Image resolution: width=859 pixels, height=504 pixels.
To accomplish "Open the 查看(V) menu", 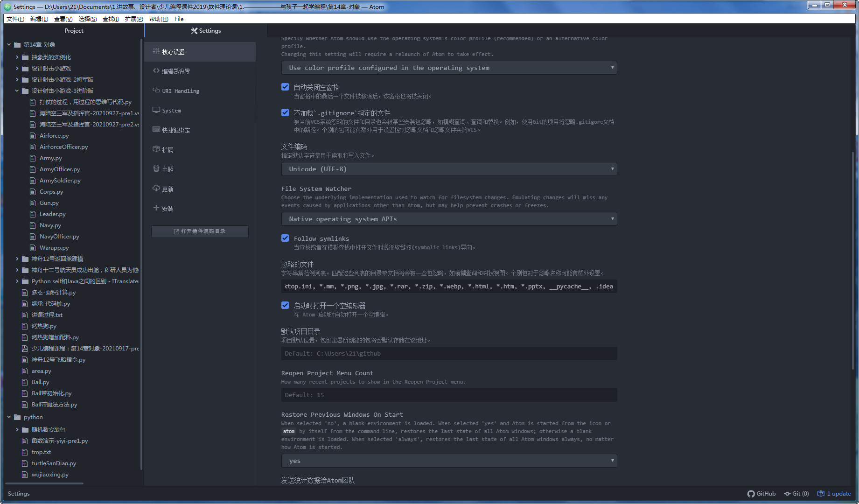I will (x=63, y=19).
